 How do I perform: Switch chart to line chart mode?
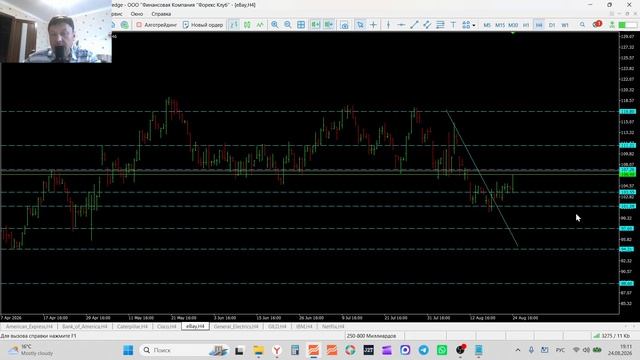260,25
